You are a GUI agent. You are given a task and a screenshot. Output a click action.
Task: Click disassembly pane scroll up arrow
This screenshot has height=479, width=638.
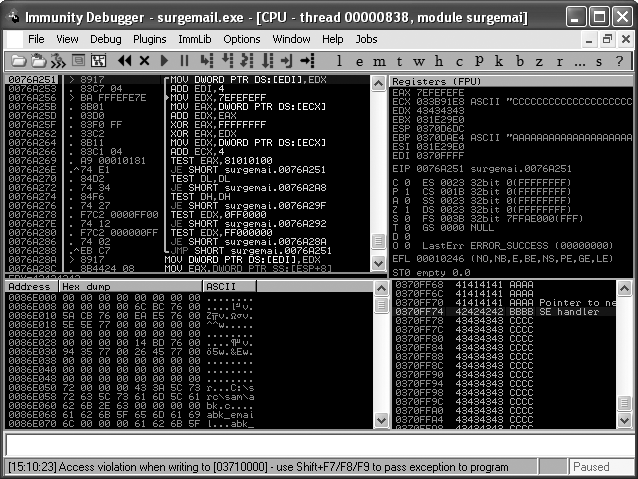point(378,84)
